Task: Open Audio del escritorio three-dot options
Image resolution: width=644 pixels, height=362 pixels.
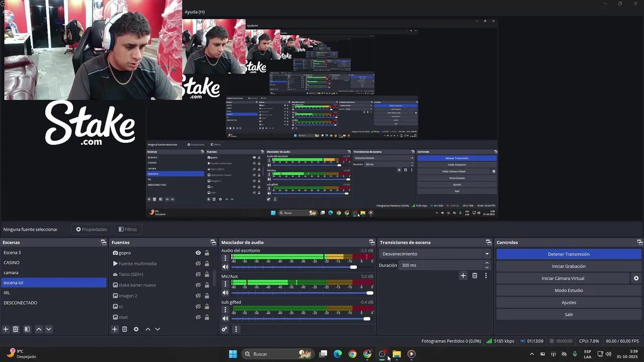Action: click(x=225, y=257)
